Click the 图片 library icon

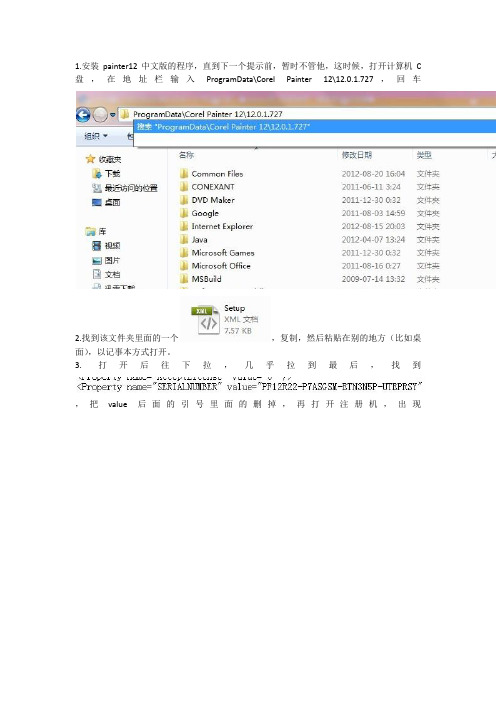[97, 260]
